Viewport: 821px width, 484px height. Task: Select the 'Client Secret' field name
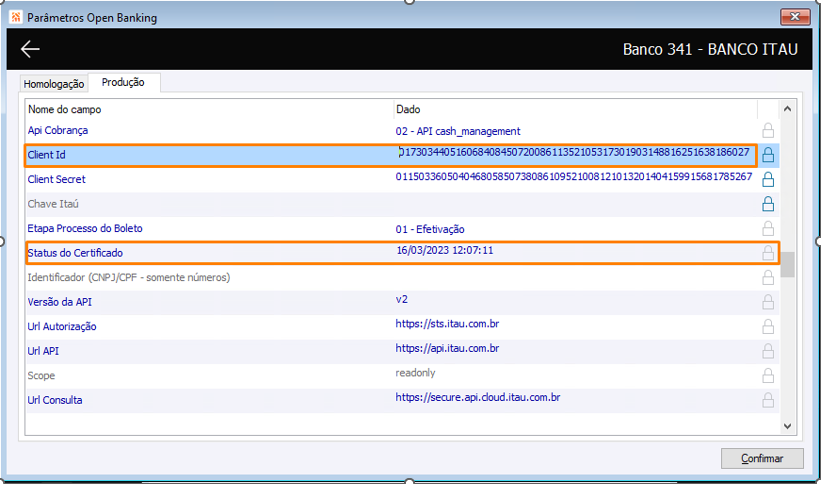[57, 179]
